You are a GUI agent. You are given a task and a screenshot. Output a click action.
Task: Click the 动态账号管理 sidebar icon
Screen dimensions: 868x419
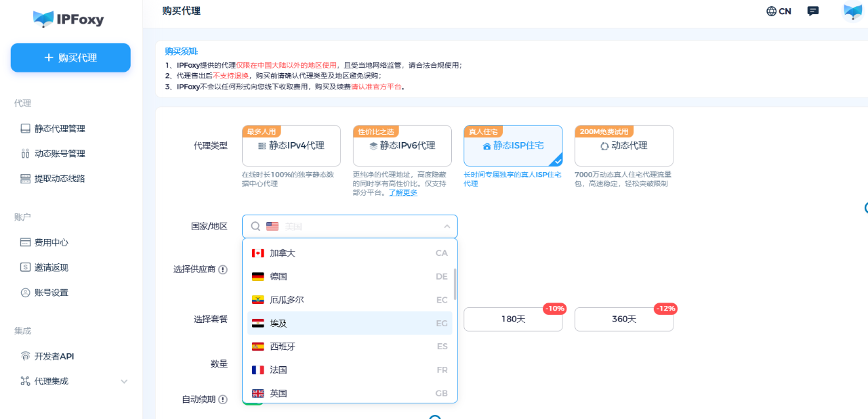(25, 154)
